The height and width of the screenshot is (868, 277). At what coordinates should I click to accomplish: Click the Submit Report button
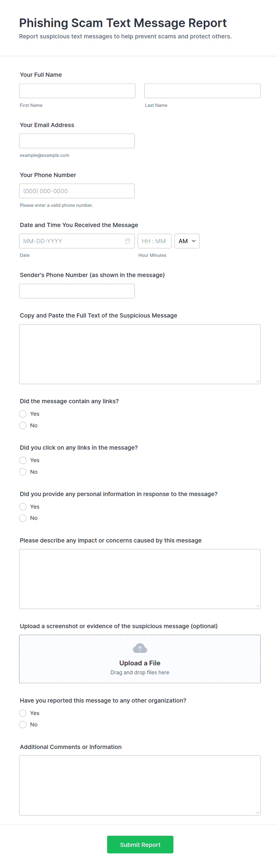tap(140, 844)
